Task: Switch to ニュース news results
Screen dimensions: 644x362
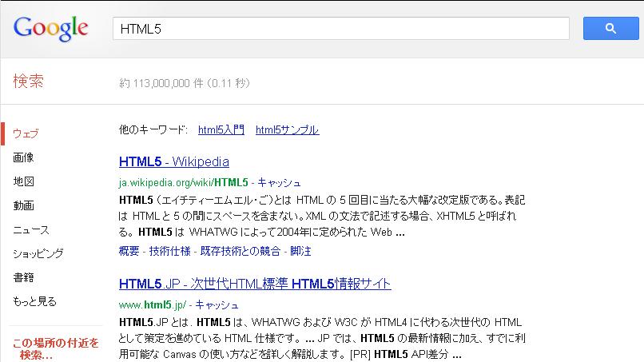Action: (31, 229)
